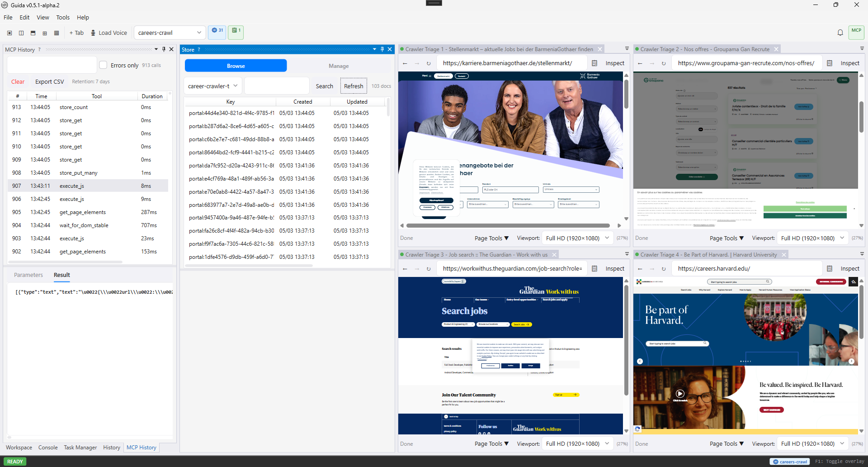The height and width of the screenshot is (467, 868).
Task: Open the Help menu
Action: tap(83, 18)
